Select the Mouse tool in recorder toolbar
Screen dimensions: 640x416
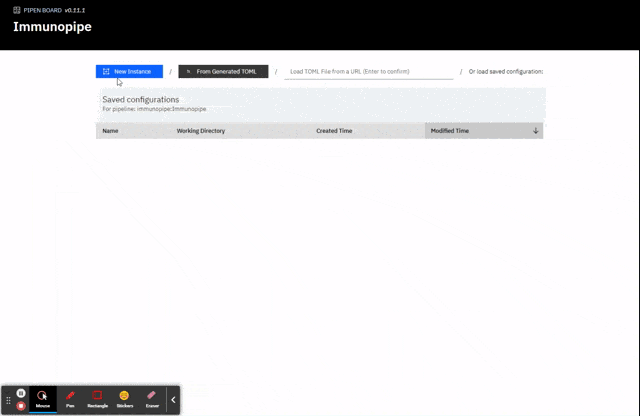[42, 399]
